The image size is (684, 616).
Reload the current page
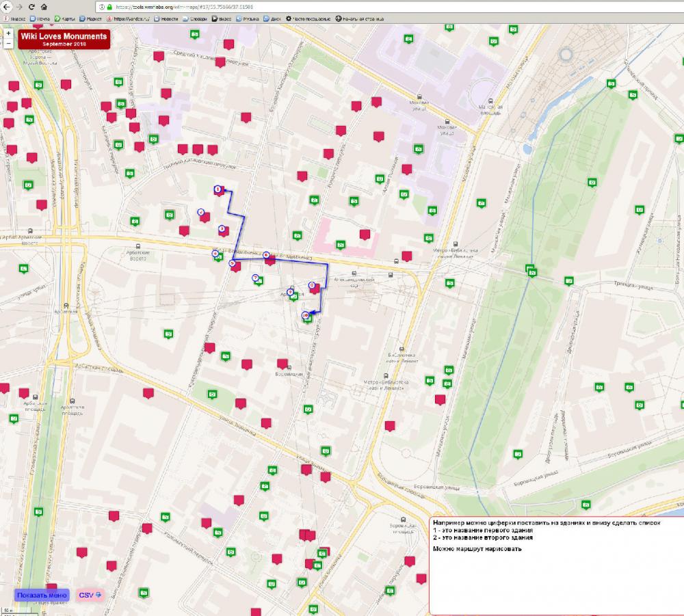pos(31,7)
